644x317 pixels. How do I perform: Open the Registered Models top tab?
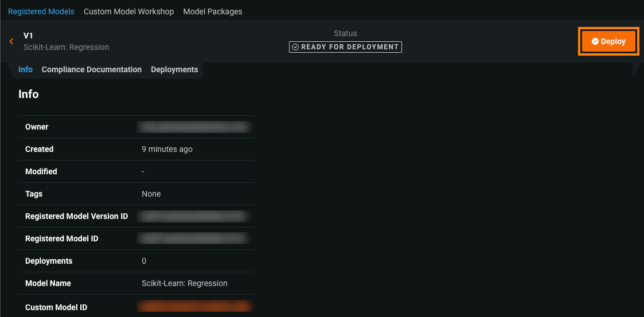[x=41, y=11]
